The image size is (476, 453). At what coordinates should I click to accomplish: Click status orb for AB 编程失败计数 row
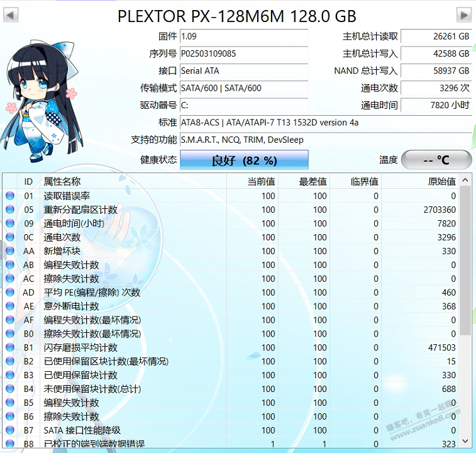[10, 264]
